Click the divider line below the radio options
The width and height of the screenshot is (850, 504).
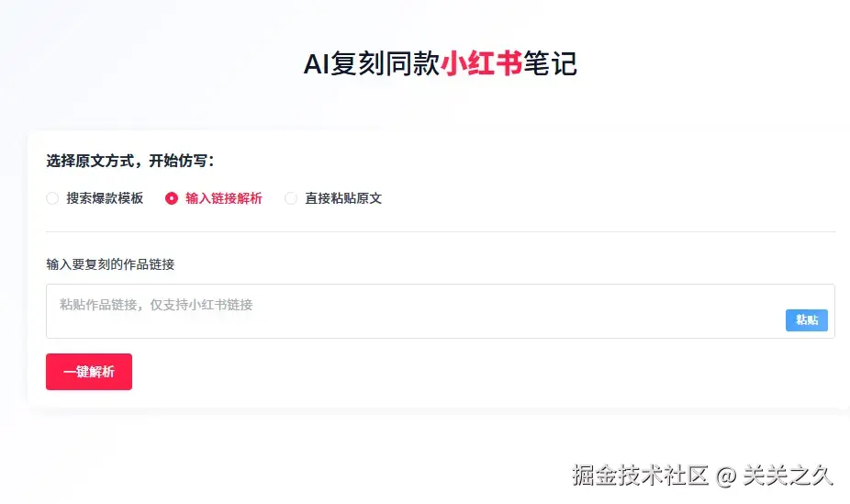point(441,232)
